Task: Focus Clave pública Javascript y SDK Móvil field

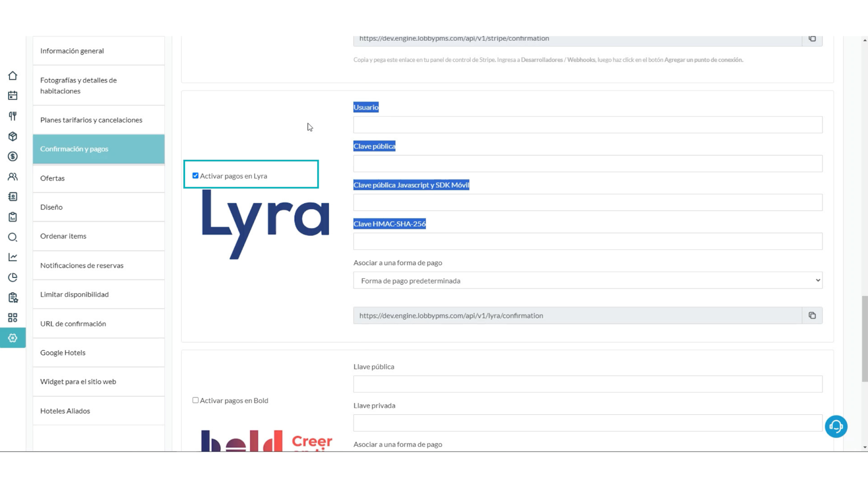Action: (x=588, y=202)
